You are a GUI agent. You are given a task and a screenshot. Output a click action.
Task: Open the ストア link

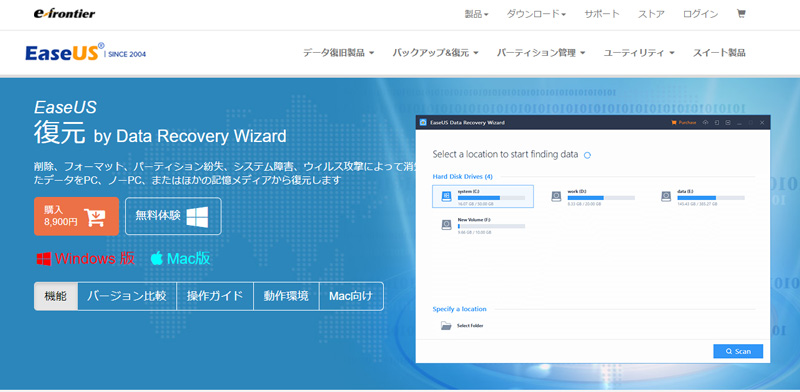(x=651, y=14)
